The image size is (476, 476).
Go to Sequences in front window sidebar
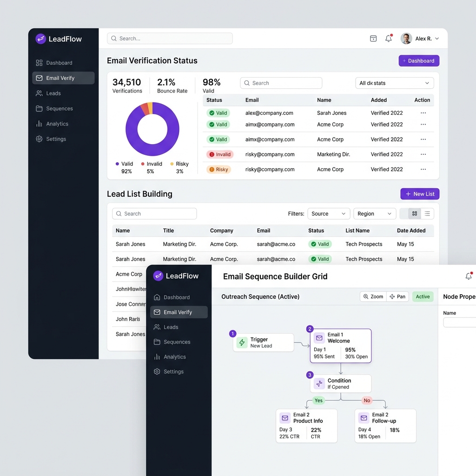coord(177,342)
